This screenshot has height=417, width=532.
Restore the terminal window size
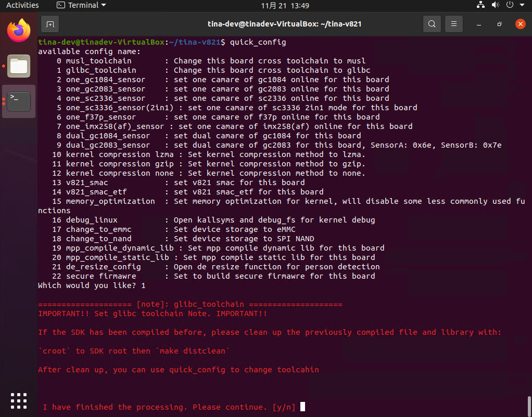[499, 24]
